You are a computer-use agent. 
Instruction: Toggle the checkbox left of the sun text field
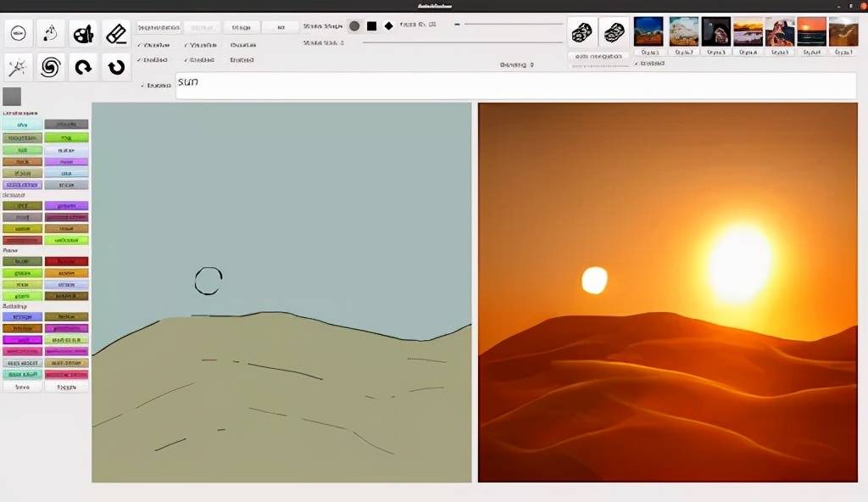click(x=142, y=85)
